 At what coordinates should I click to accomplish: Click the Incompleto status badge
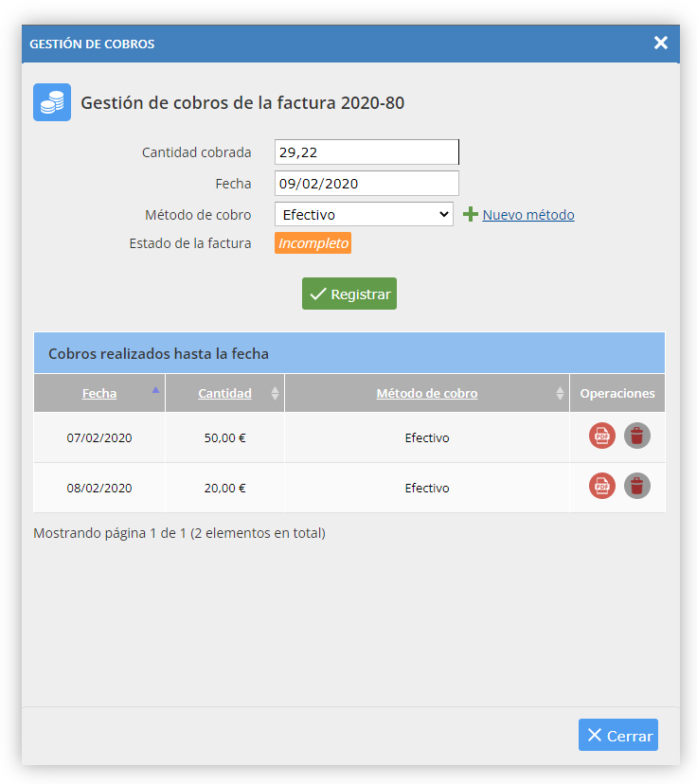pyautogui.click(x=313, y=243)
